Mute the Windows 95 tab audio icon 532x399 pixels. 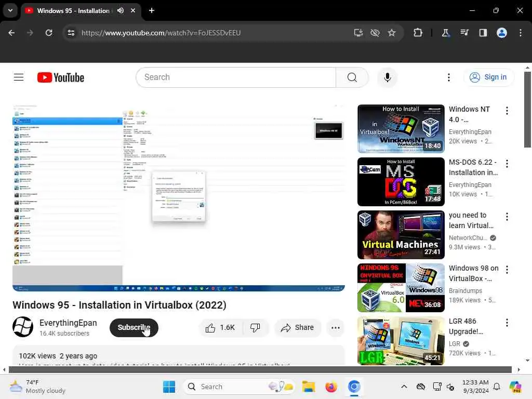(121, 10)
